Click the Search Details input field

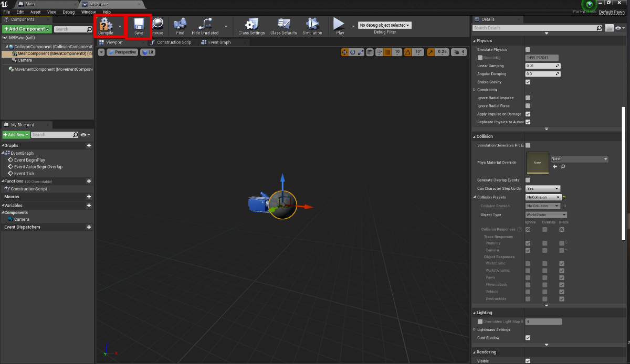pos(538,28)
